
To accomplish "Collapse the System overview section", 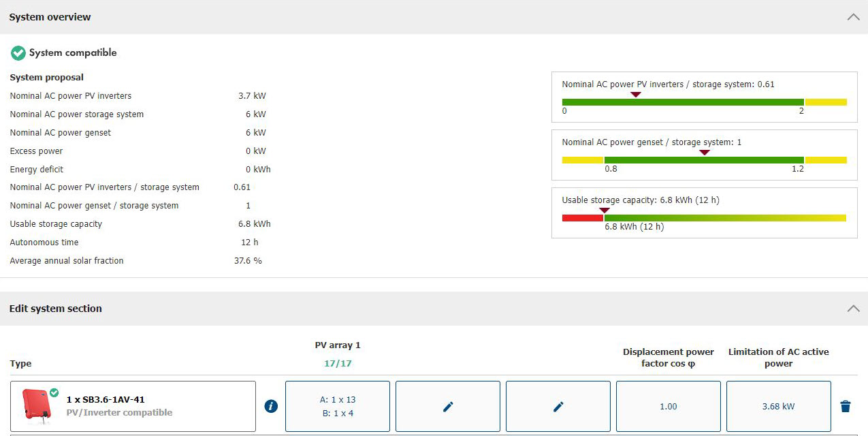I will (x=853, y=17).
